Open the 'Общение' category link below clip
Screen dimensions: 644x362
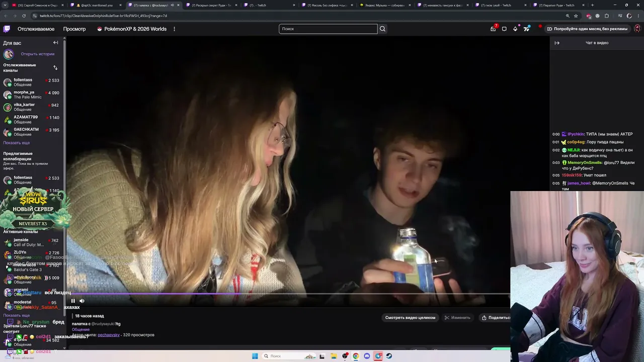coord(80,329)
